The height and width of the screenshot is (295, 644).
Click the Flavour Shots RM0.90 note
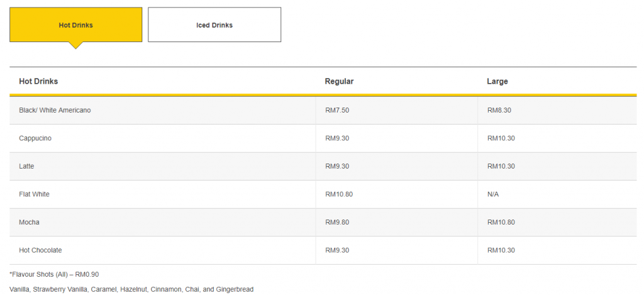tap(54, 274)
